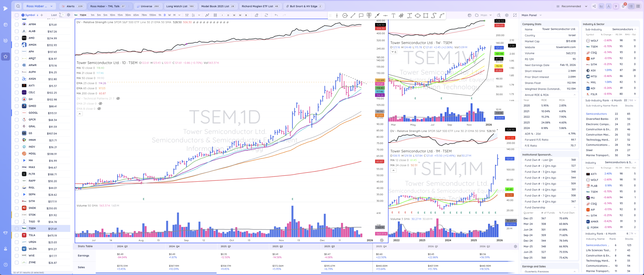
Task: Switch to the Universe watchlist tab
Action: (x=148, y=6)
